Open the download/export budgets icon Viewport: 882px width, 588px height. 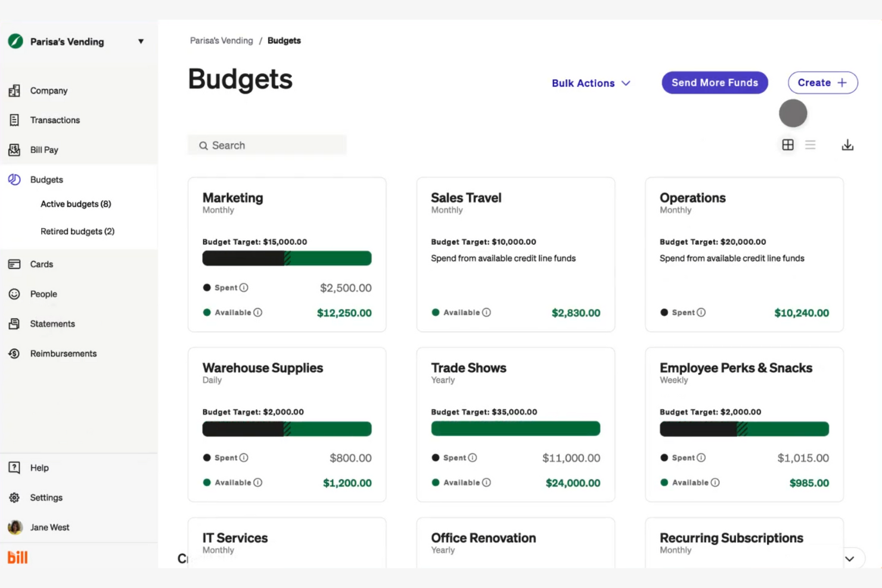pos(847,144)
